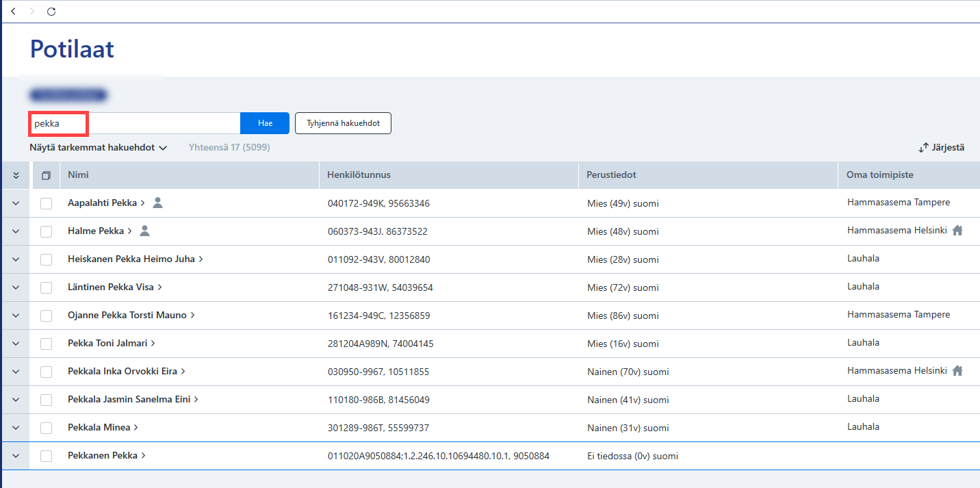Click home icon in Halme Pekka row
Screen dimensions: 980x488
tap(957, 231)
